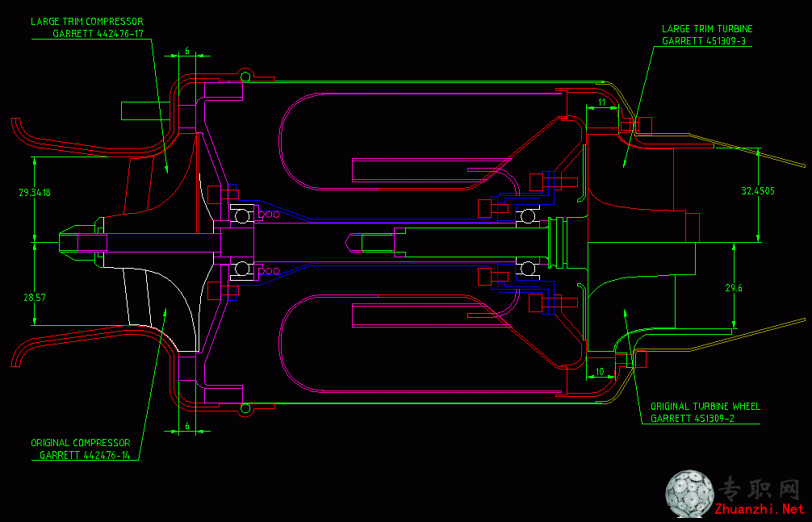Click the "10" dimension value near the turbine
This screenshot has height=522, width=812.
point(600,372)
